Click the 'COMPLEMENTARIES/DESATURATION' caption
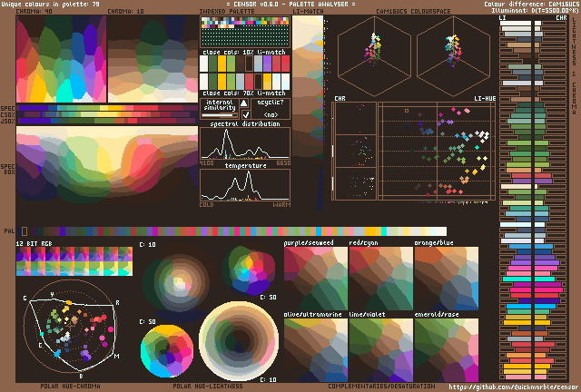Image resolution: width=581 pixels, height=392 pixels. (x=381, y=387)
